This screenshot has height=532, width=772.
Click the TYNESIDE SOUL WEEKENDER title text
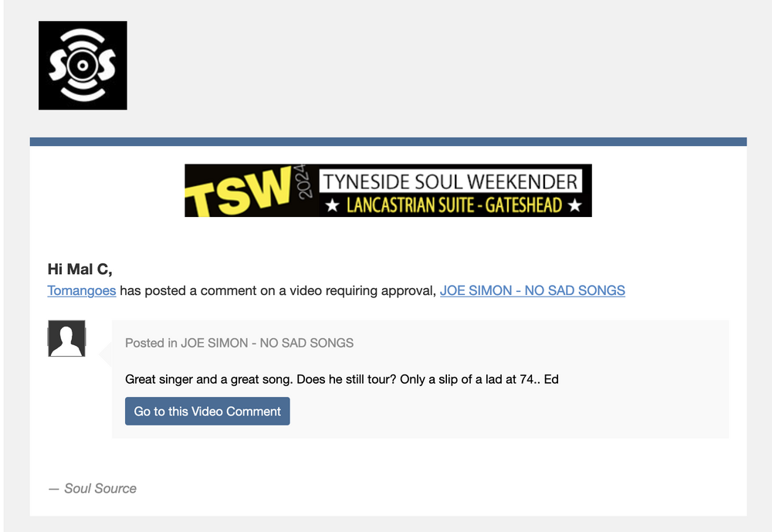tap(450, 181)
